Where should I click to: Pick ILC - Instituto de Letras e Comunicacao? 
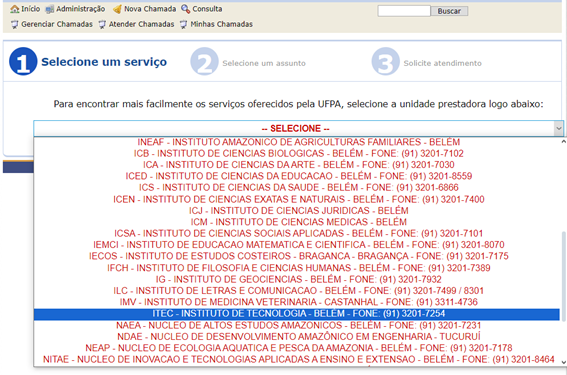coord(297,291)
